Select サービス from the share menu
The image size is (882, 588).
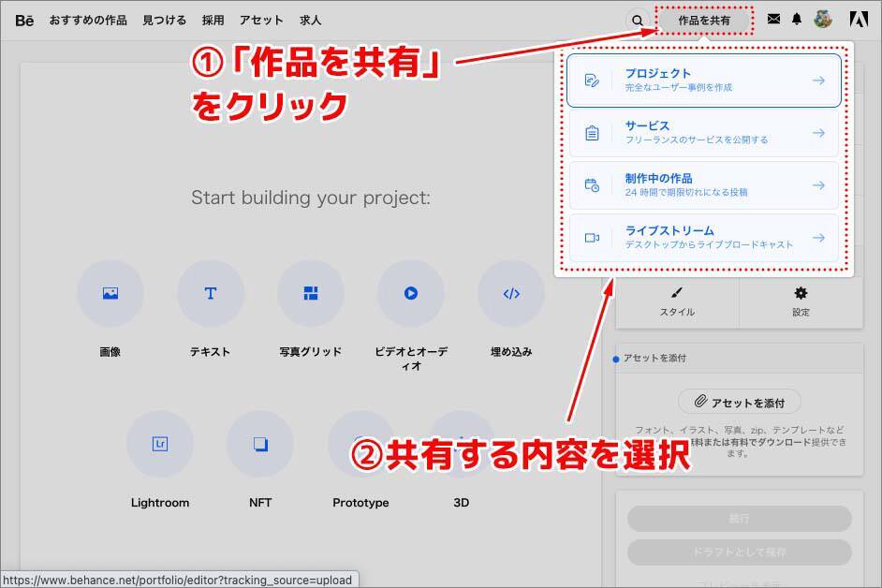704,133
